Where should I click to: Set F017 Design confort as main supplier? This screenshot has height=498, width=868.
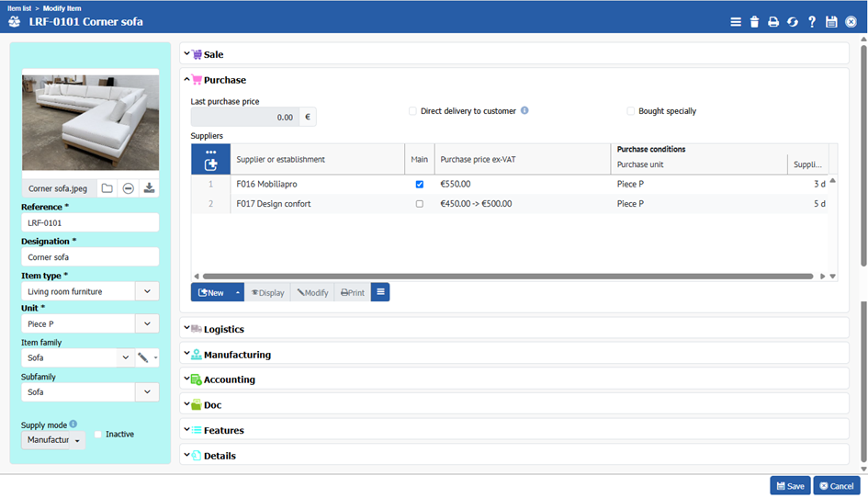[x=420, y=204]
